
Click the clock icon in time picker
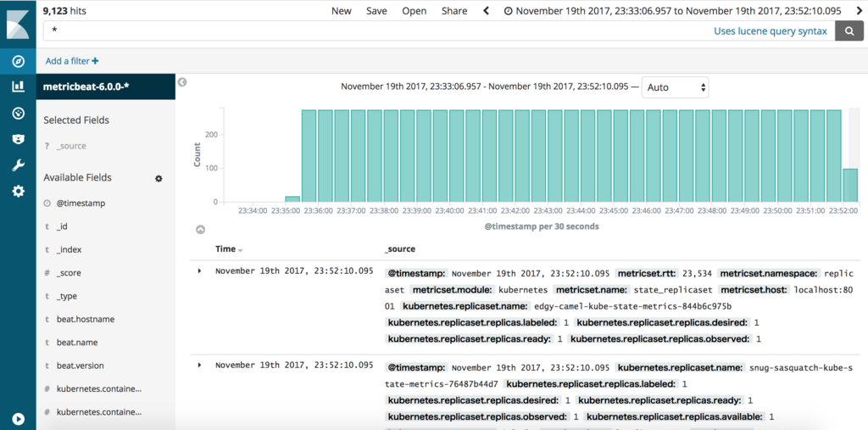tap(508, 10)
